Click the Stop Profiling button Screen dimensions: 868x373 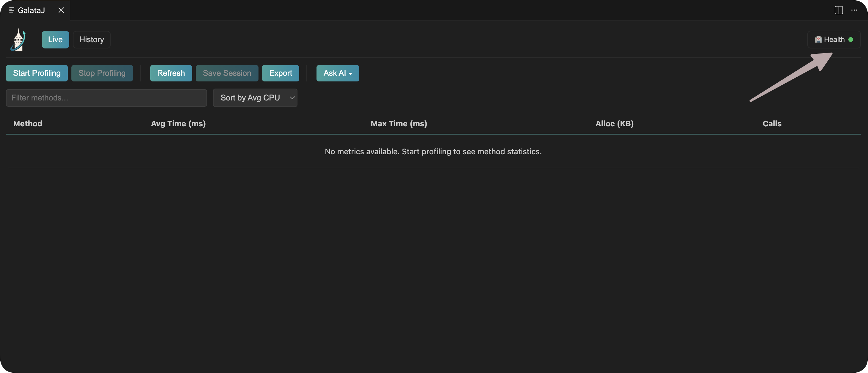click(x=102, y=73)
